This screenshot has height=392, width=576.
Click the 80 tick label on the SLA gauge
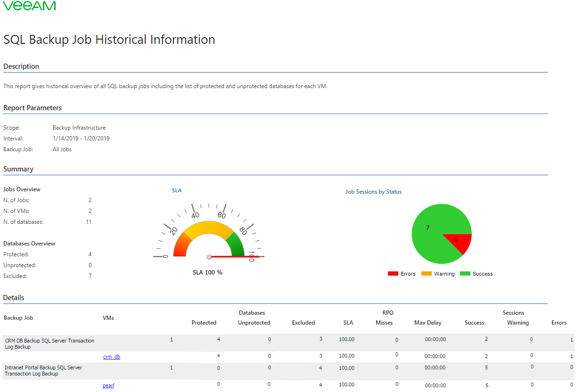(243, 231)
